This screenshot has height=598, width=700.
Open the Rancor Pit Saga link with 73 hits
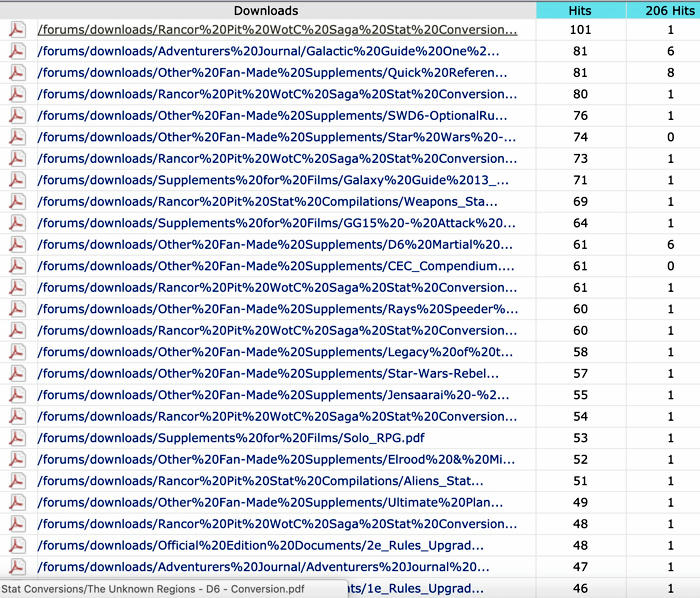coord(277,158)
